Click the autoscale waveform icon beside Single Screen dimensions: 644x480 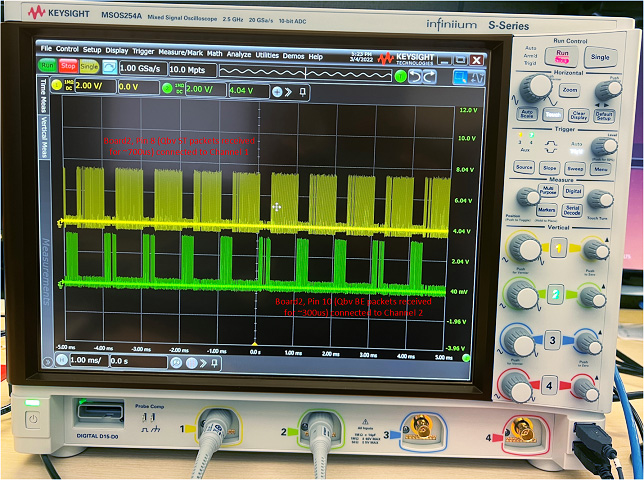click(109, 67)
